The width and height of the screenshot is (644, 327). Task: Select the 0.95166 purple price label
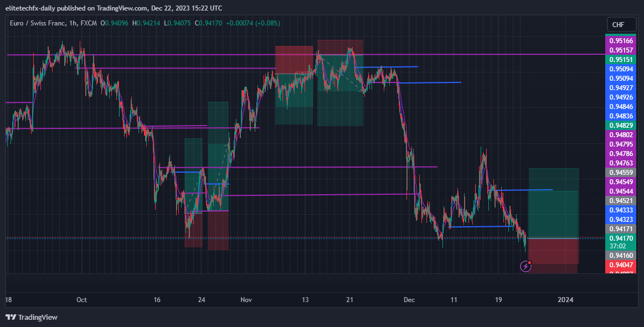tap(621, 41)
